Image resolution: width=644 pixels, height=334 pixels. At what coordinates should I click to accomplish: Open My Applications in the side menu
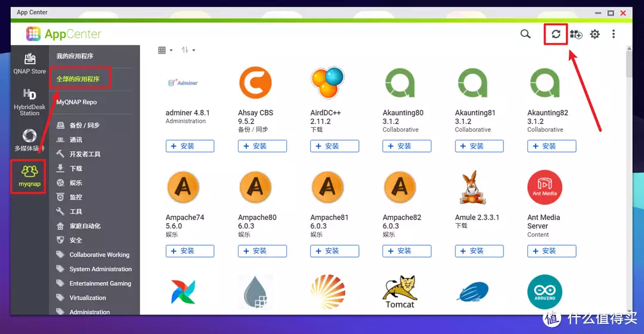[75, 56]
